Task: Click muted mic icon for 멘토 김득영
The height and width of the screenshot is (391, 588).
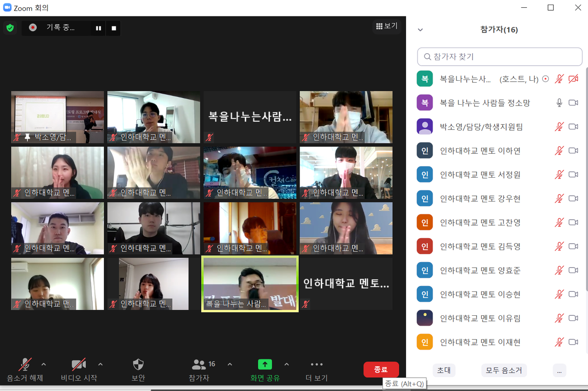Action: tap(559, 246)
